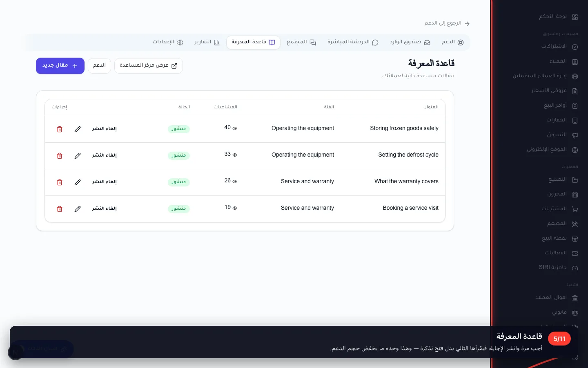
Task: Click the منشور status badge for 'Booking a service visit'
Action: pyautogui.click(x=179, y=209)
